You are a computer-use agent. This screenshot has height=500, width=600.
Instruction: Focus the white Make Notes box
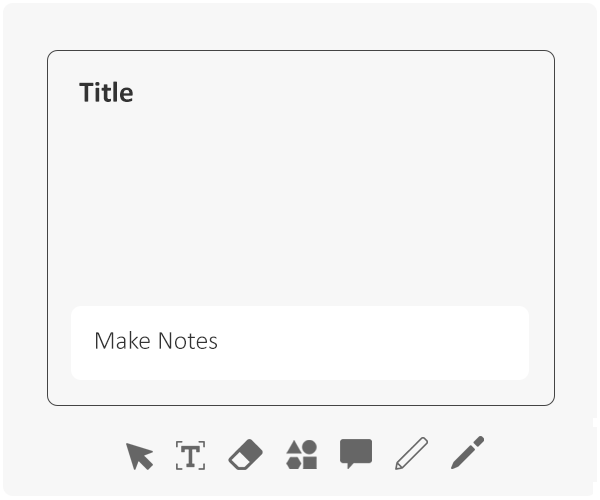point(300,342)
